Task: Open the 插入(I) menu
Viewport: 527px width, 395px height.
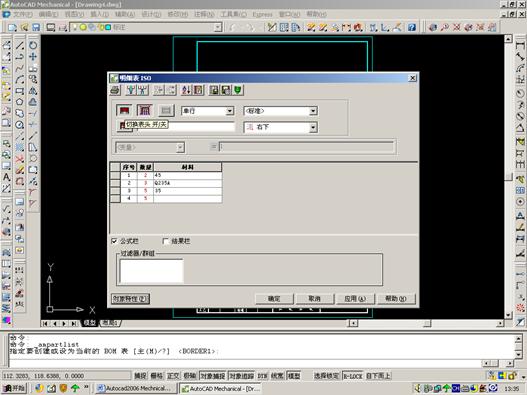Action: point(99,14)
